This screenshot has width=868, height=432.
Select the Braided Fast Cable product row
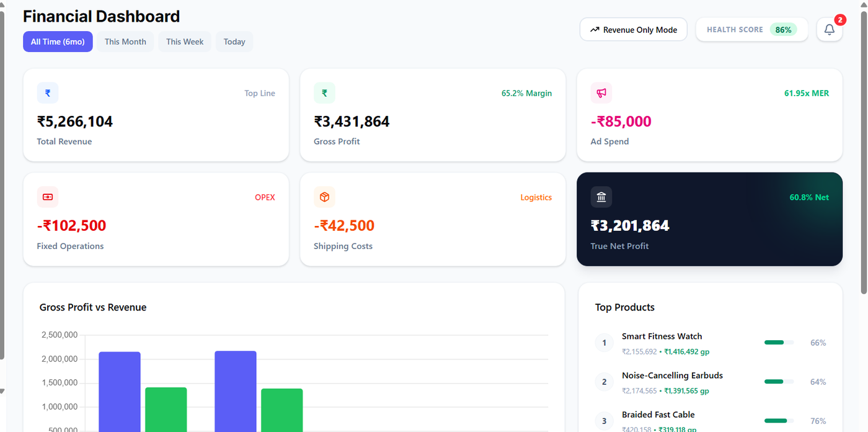pos(711,421)
